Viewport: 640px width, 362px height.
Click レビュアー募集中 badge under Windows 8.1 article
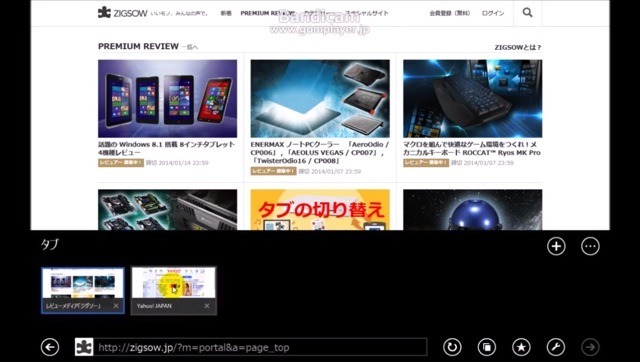121,162
